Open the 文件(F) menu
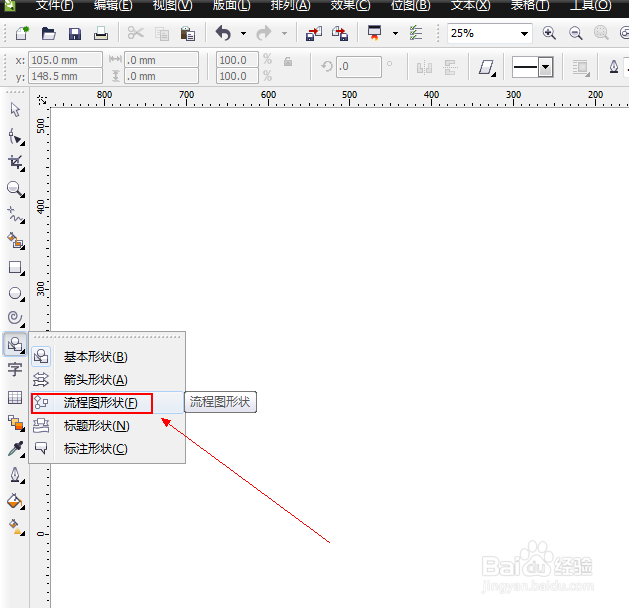 [x=55, y=6]
